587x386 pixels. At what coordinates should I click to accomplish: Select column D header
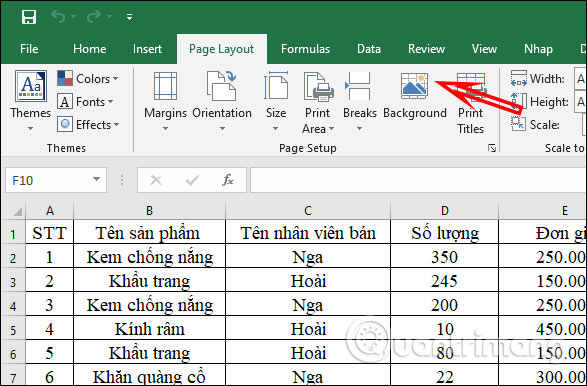tap(444, 210)
